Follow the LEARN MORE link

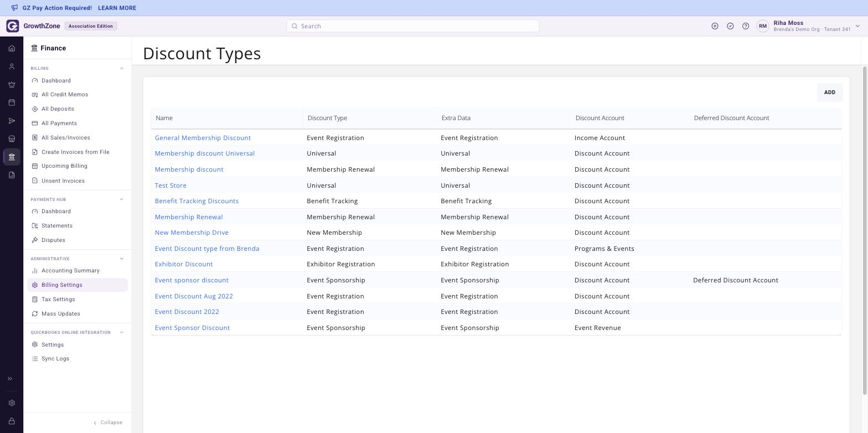point(117,8)
